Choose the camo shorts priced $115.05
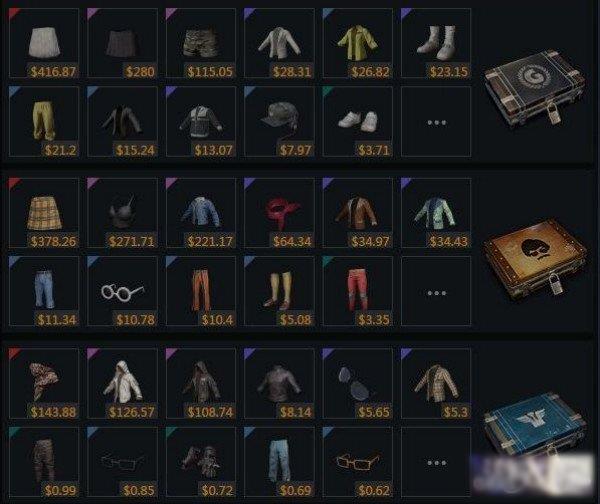Screen dimensions: 600x504 coord(201,43)
